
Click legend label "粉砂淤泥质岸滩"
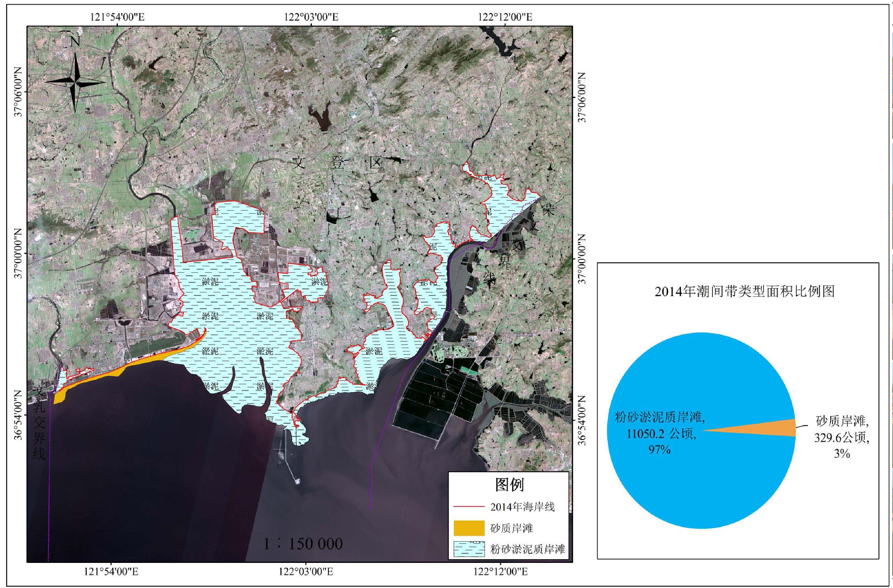tap(527, 550)
